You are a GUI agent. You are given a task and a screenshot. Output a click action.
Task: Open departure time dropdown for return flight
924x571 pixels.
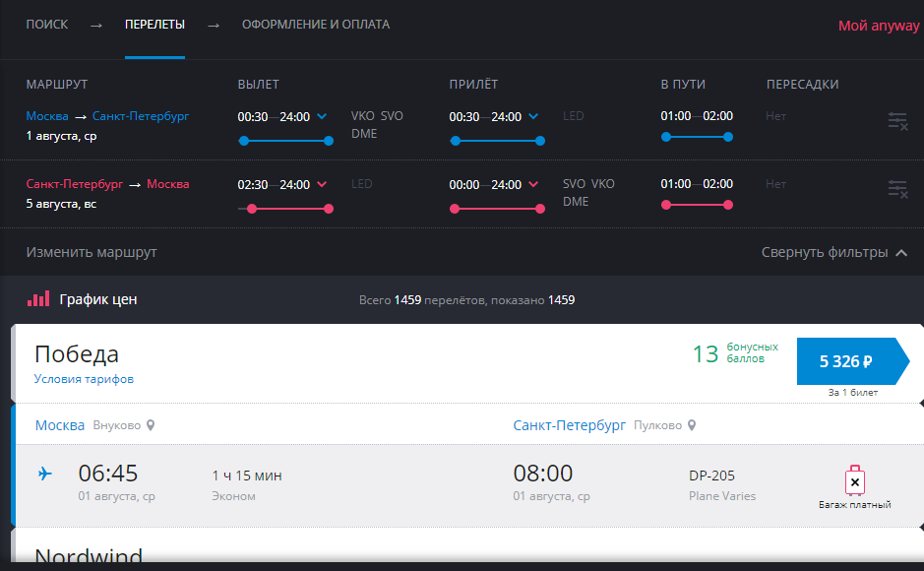(x=323, y=184)
